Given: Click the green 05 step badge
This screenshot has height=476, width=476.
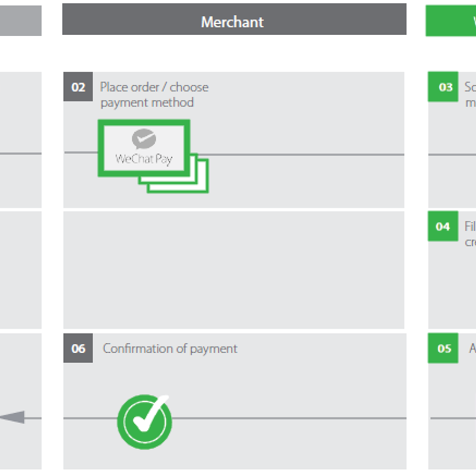Looking at the screenshot, I should (443, 348).
